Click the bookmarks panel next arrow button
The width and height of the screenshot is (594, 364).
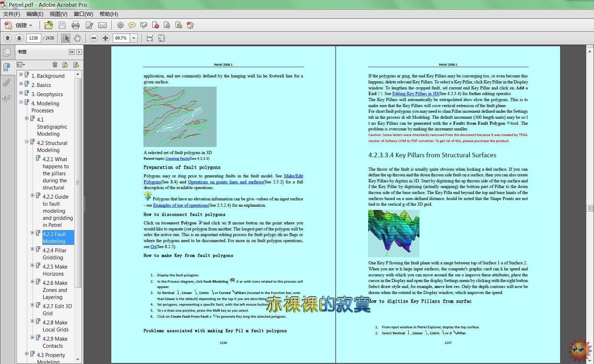click(x=79, y=52)
